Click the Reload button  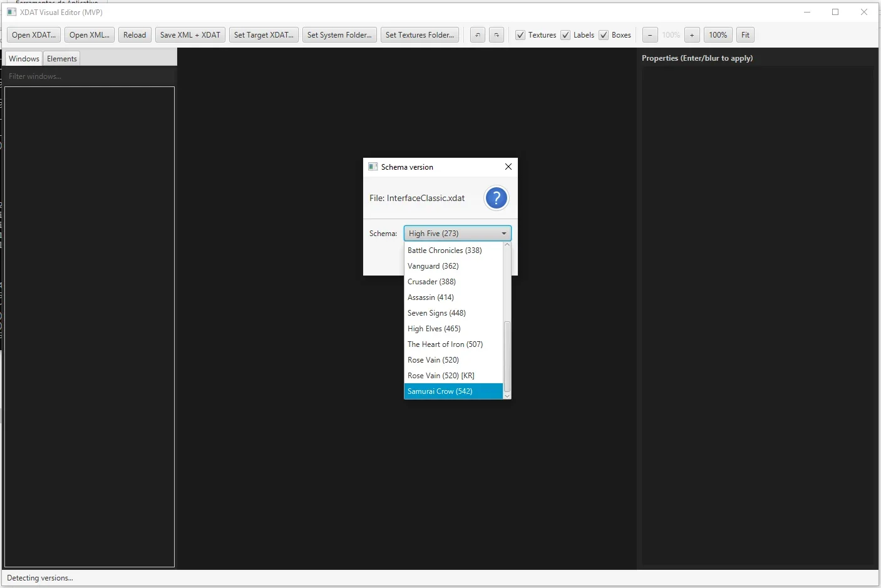click(135, 35)
